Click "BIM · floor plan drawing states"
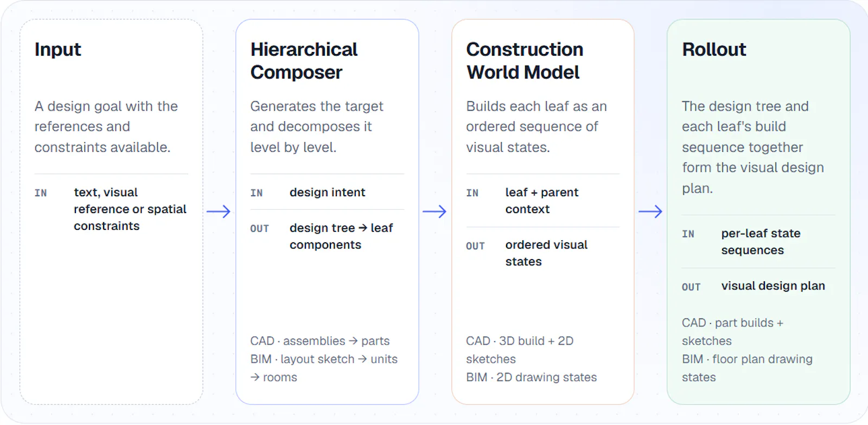This screenshot has height=425, width=868. coord(748,368)
